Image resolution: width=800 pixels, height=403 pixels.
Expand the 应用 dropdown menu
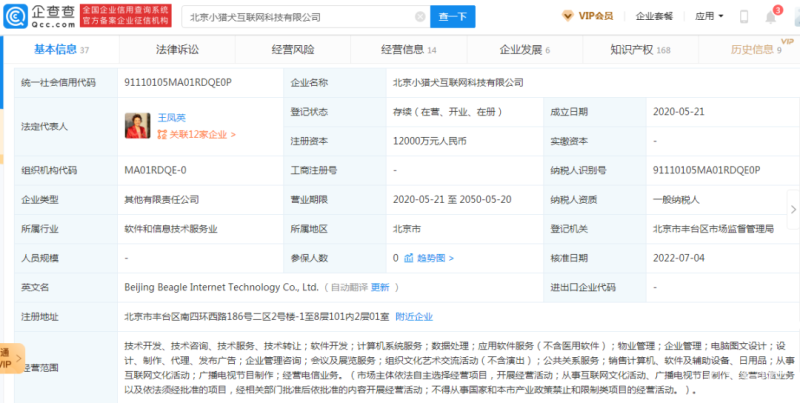point(709,16)
